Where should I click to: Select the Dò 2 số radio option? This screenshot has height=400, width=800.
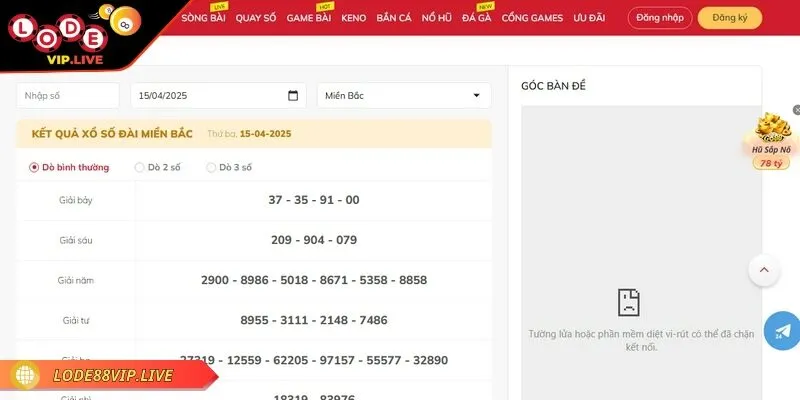139,167
